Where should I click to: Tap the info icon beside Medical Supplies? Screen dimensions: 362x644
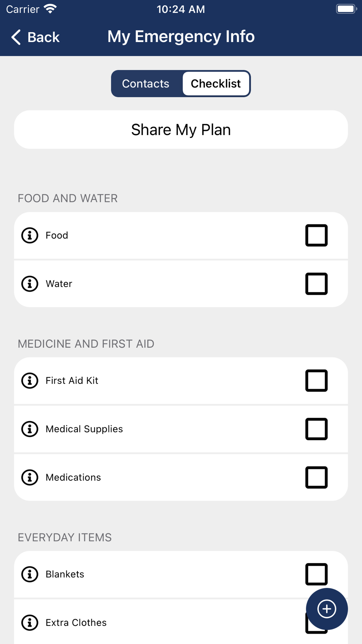tap(30, 429)
